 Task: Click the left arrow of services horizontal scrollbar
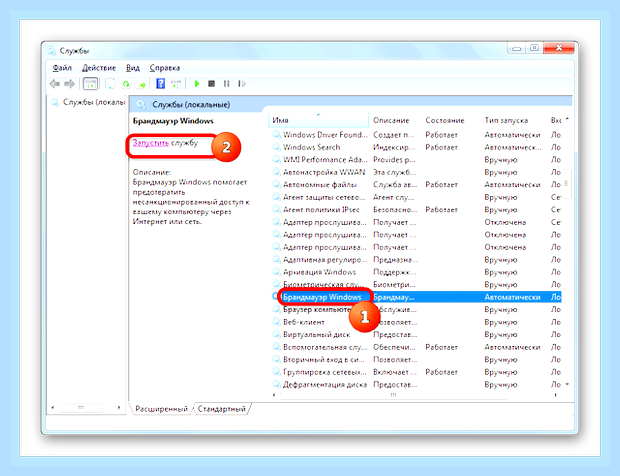click(x=274, y=395)
